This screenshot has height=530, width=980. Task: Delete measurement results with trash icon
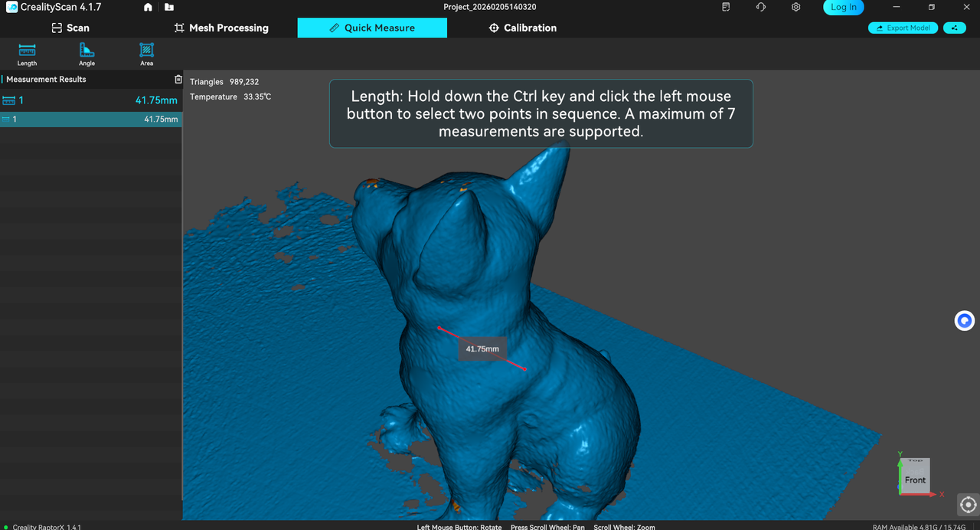[x=178, y=80]
